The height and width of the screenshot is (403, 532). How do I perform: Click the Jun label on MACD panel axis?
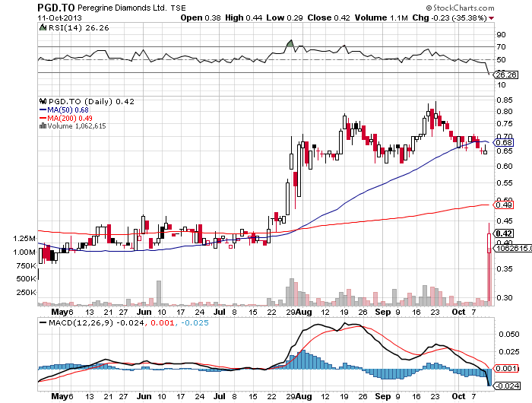click(x=144, y=397)
